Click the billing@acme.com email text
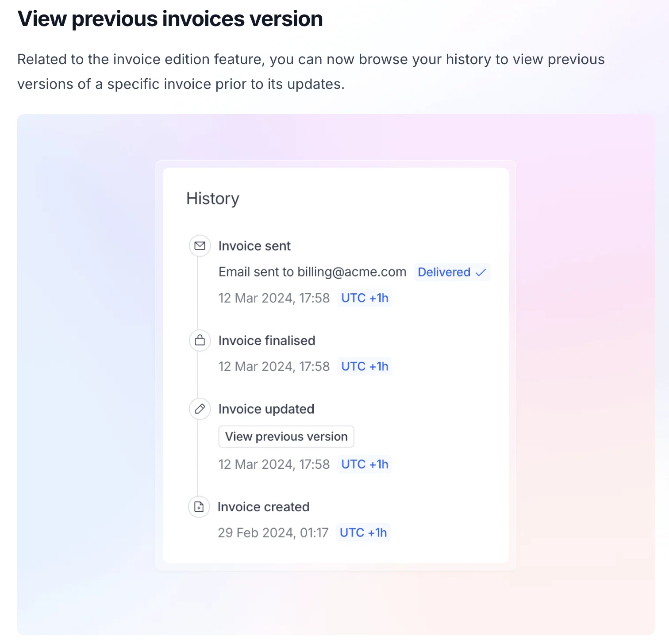669x644 pixels. (x=352, y=272)
